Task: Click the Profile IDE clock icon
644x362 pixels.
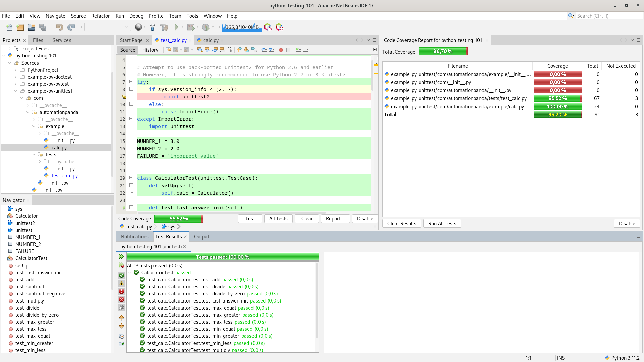Action: [x=268, y=27]
